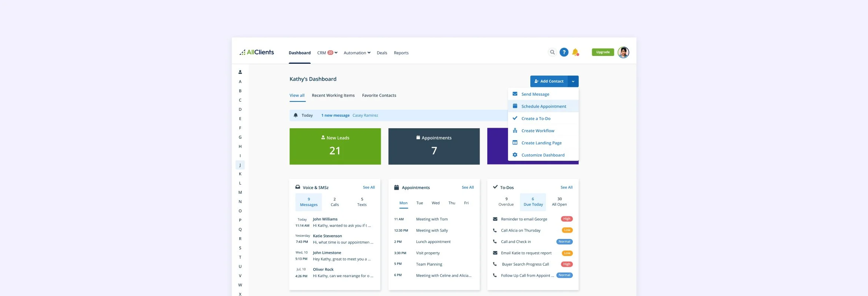Open John Williams message

point(334,222)
